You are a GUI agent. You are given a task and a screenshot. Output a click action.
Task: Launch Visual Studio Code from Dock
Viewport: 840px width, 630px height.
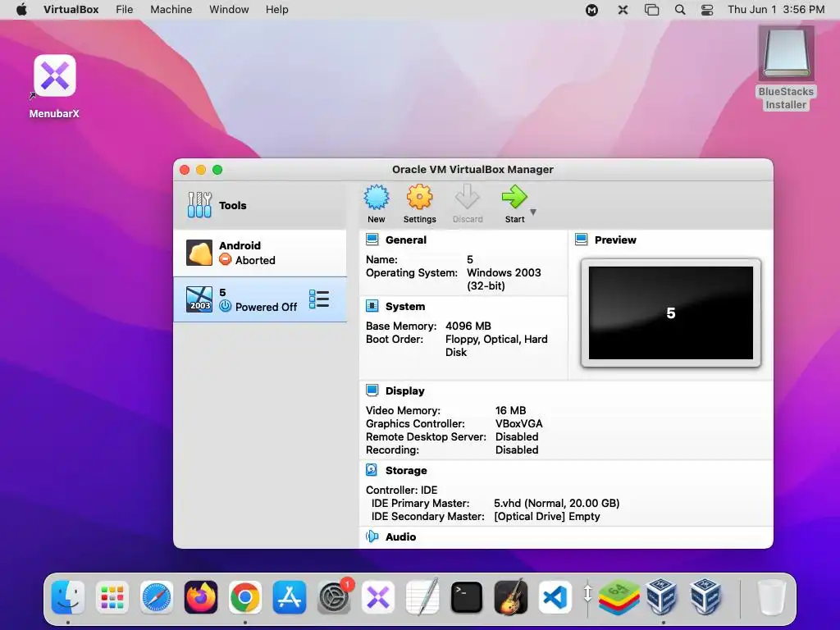click(x=555, y=597)
